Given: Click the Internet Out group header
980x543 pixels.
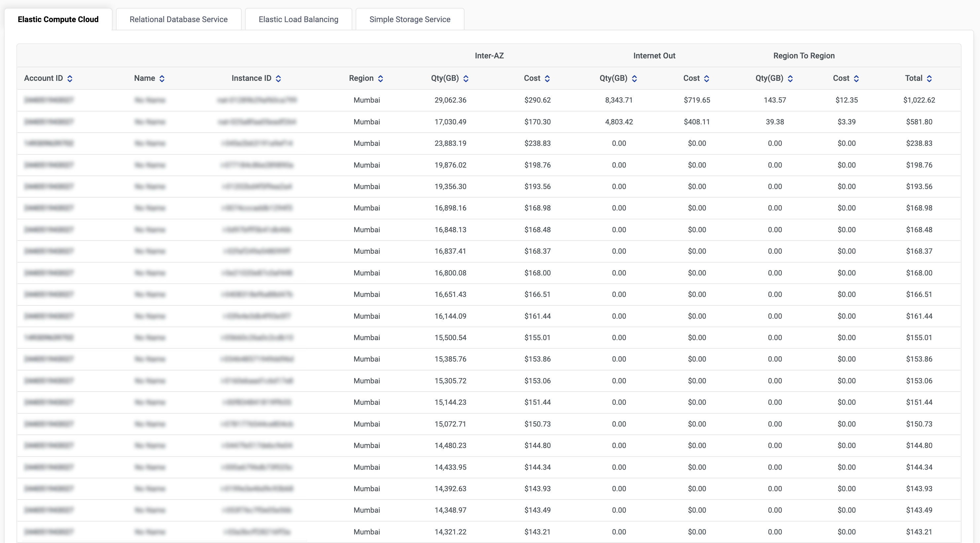Looking at the screenshot, I should click(x=654, y=56).
